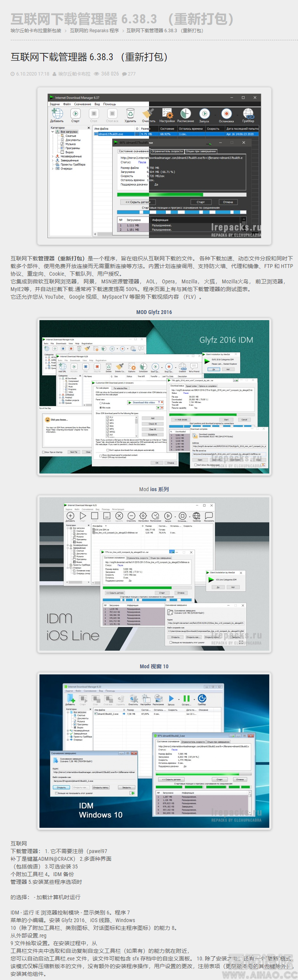298x980 pixels.
Task: Click the Delete icon in the Glyfz IDM toolbar
Action: (x=109, y=367)
